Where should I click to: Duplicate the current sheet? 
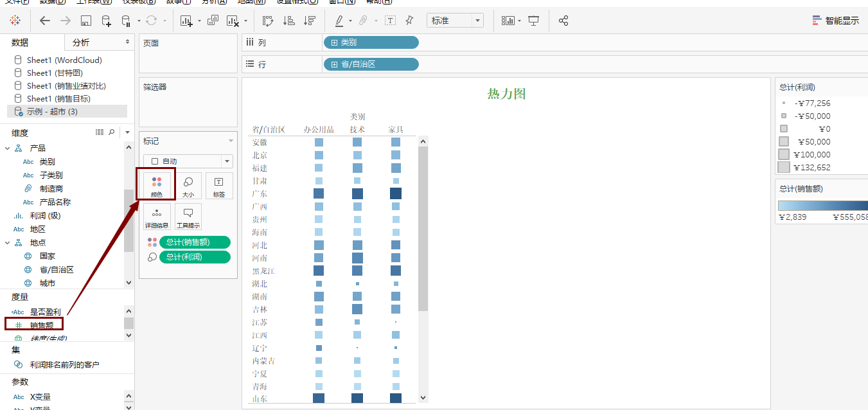tap(213, 21)
